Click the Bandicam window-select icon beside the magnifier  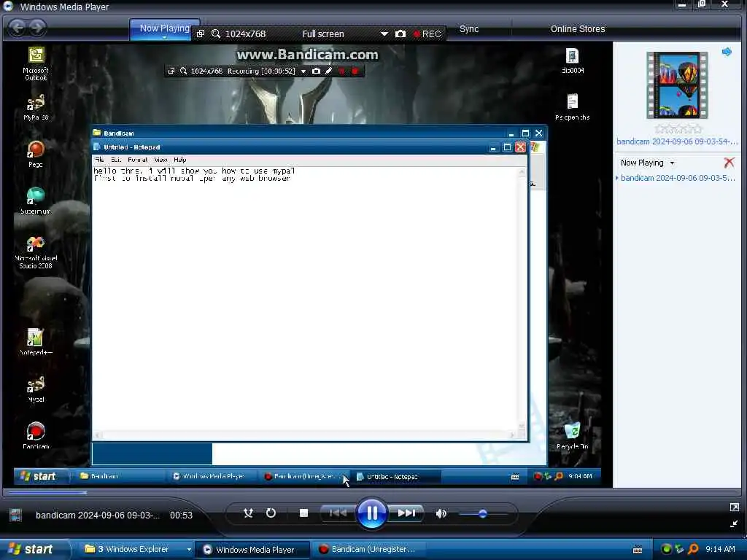click(201, 34)
